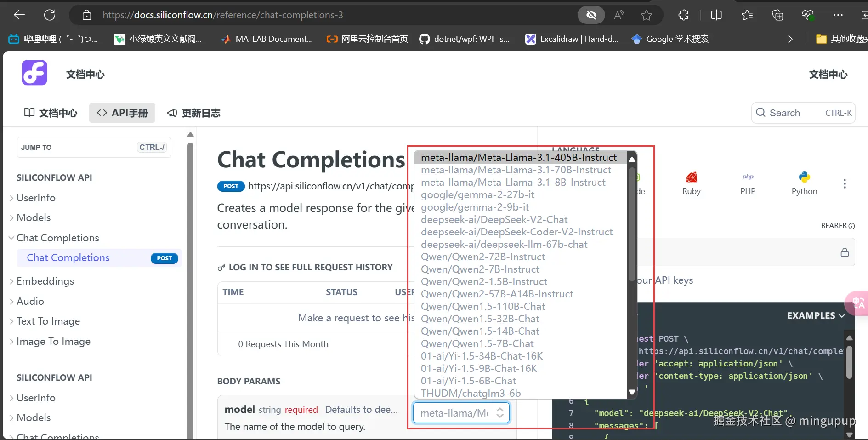Open the browser settings and more menu
Viewport: 868px width, 440px height.
tap(838, 15)
